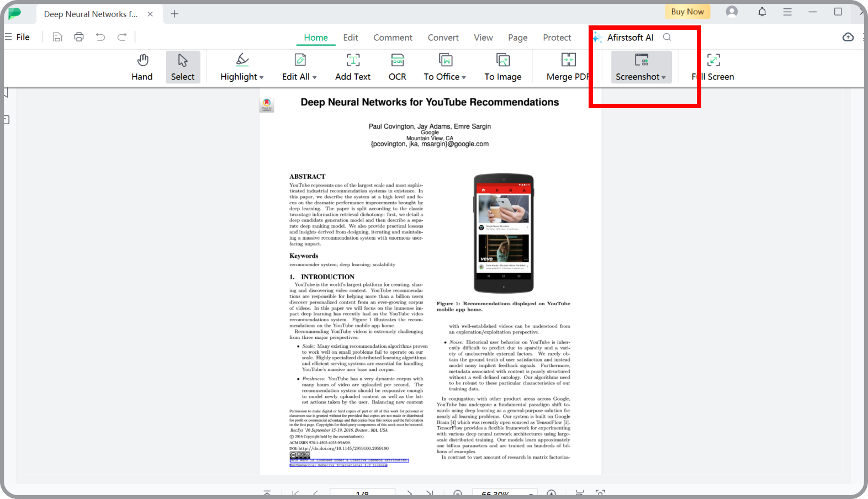Open the hamburger menu in title bar
Screen dimensions: 868x499
[x=787, y=12]
